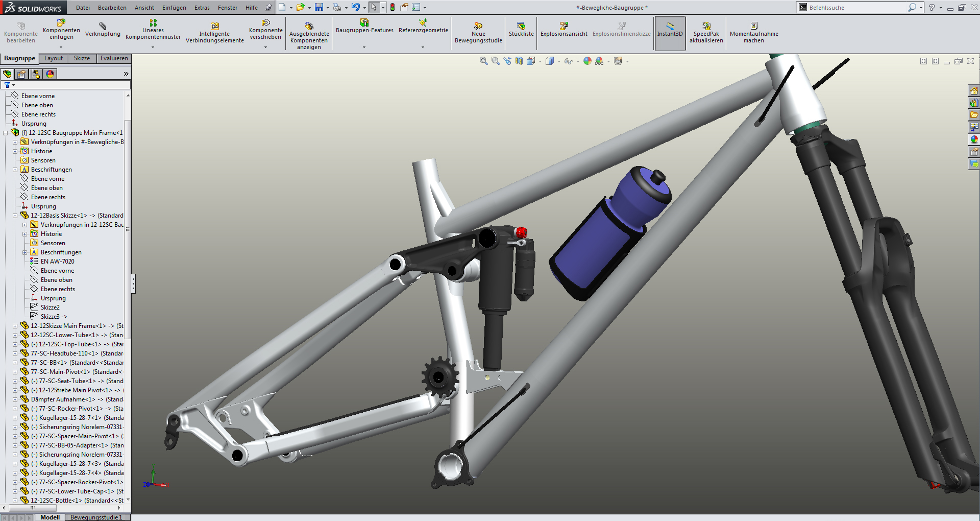This screenshot has height=521, width=980.
Task: Open the DisplayManager tab icon
Action: pyautogui.click(x=50, y=74)
